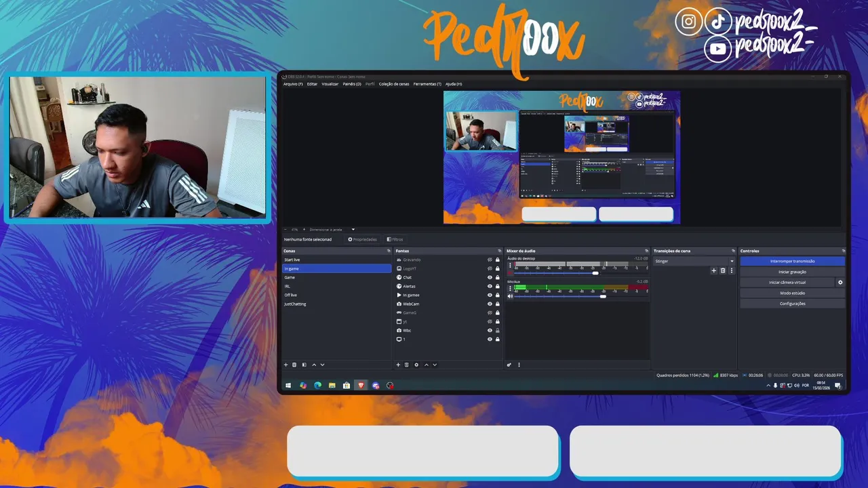The width and height of the screenshot is (868, 488).
Task: Hide the WebCam source
Action: point(490,304)
